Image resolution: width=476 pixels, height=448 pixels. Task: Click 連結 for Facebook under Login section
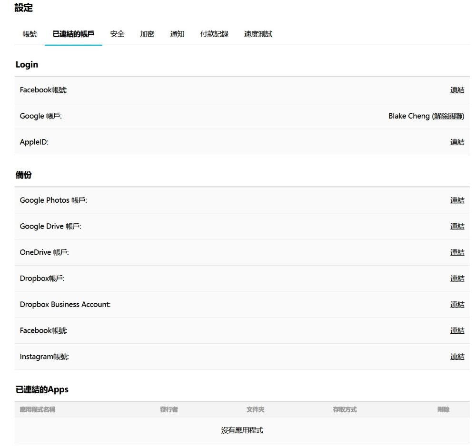pyautogui.click(x=457, y=90)
